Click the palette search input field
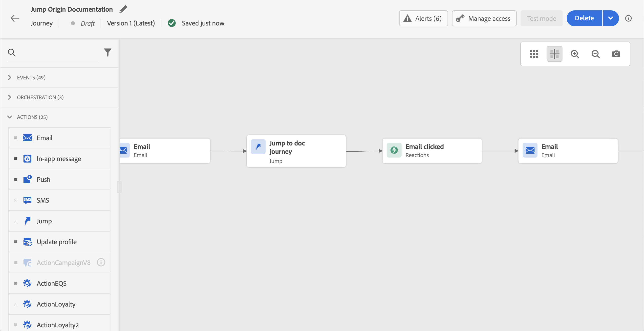This screenshot has height=331, width=644. click(58, 52)
